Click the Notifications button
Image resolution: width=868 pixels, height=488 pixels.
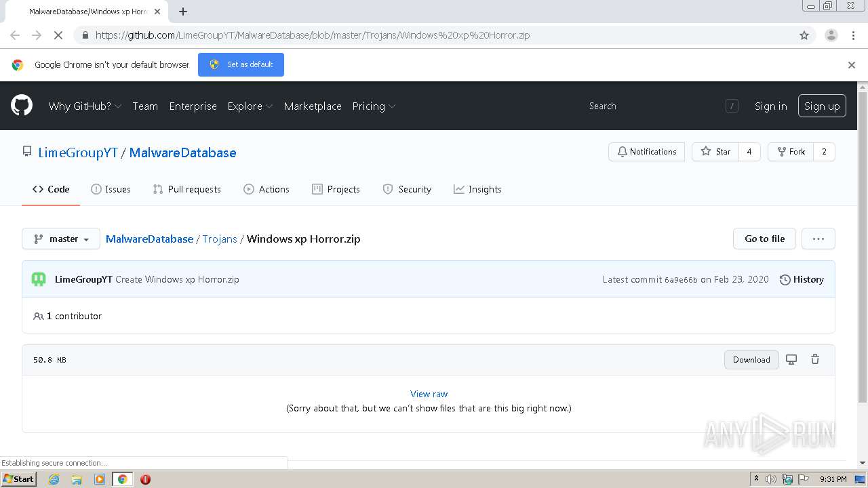pos(647,152)
